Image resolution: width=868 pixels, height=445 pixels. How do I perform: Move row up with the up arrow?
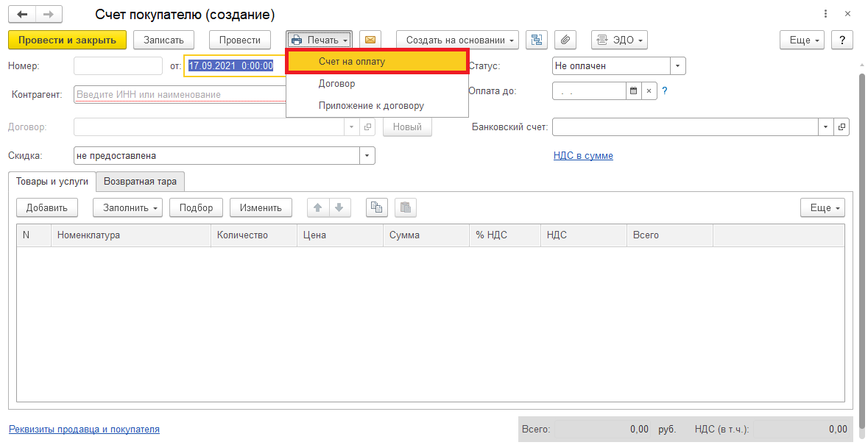[x=318, y=207]
